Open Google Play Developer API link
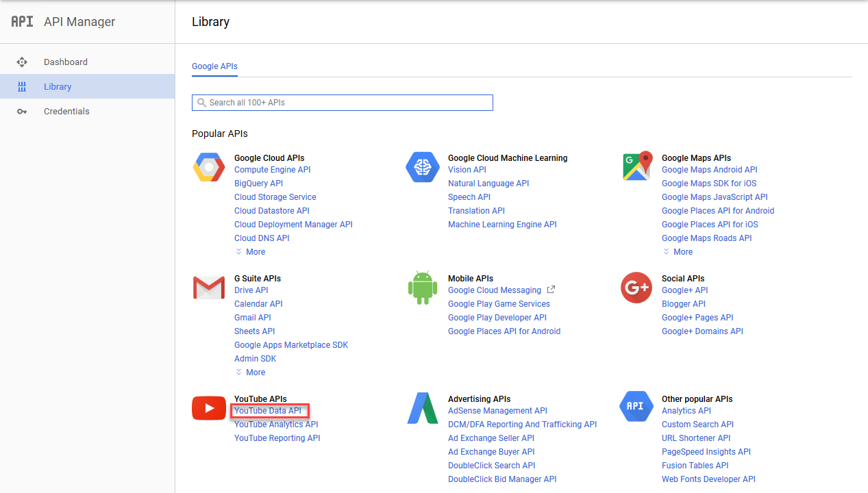868x493 pixels. pos(497,318)
